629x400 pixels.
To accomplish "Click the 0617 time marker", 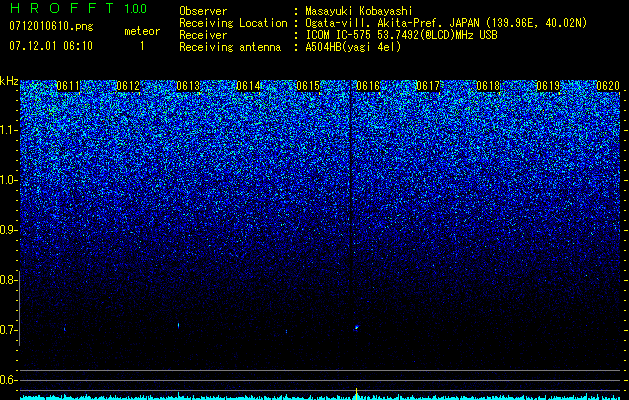I will click(428, 86).
